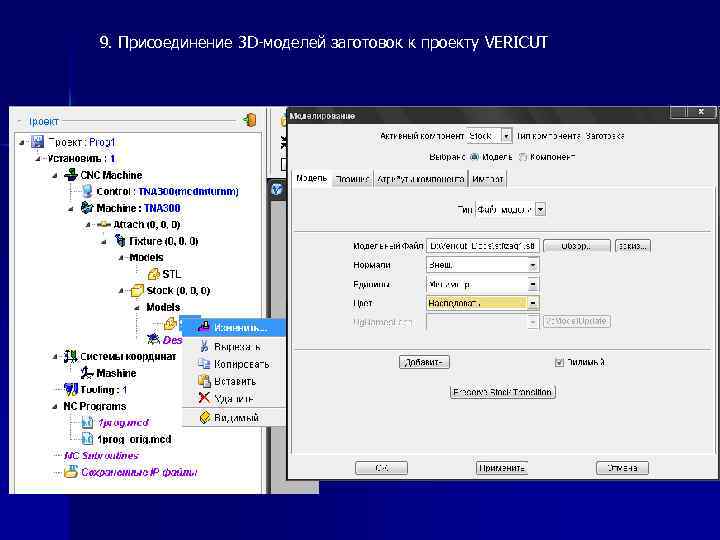The width and height of the screenshot is (720, 540).
Task: Click the Machine TNA300 icon
Action: coord(87,208)
